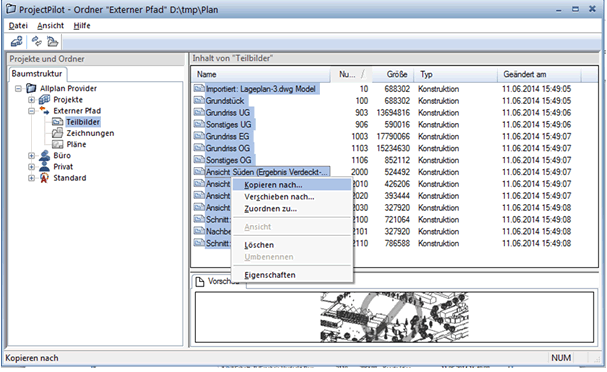Click the Projekte tree icon
The width and height of the screenshot is (607, 372).
44,100
